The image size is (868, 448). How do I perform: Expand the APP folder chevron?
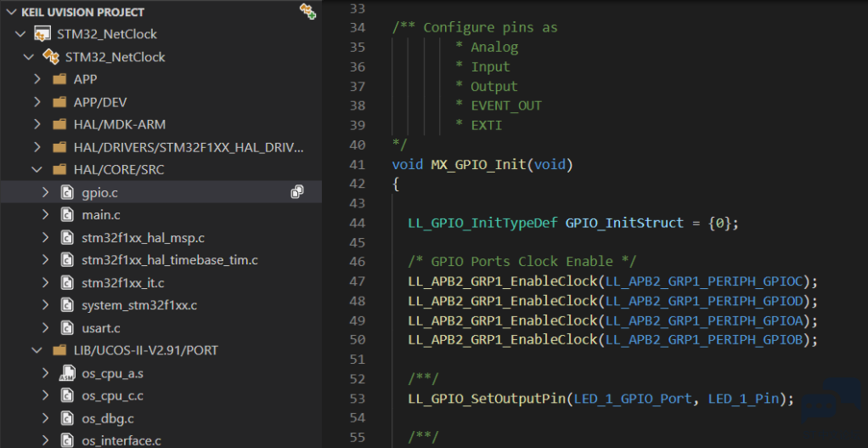pos(37,79)
